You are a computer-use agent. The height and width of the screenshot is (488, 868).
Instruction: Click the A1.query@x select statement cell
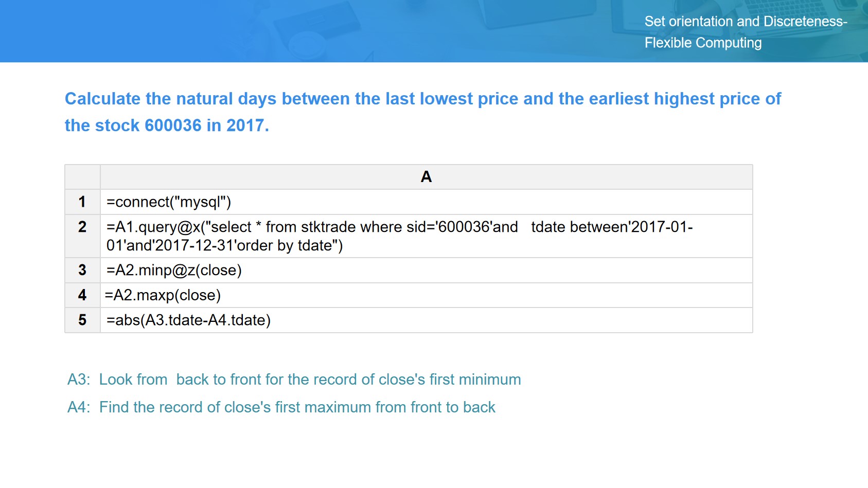[x=399, y=236]
